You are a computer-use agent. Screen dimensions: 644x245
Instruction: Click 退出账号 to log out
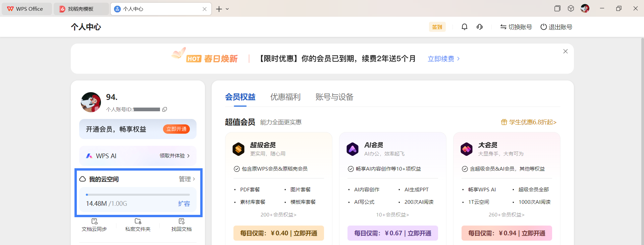click(x=556, y=27)
